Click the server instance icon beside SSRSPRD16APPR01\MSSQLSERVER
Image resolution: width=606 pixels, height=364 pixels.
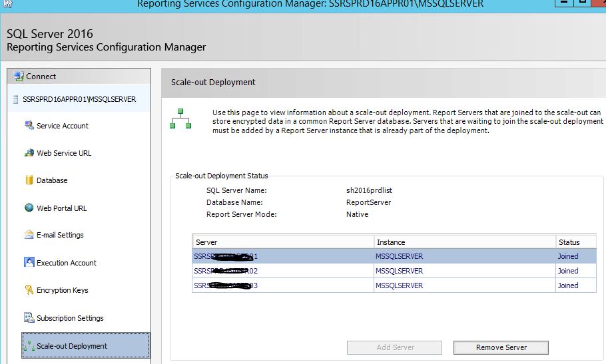coord(15,99)
